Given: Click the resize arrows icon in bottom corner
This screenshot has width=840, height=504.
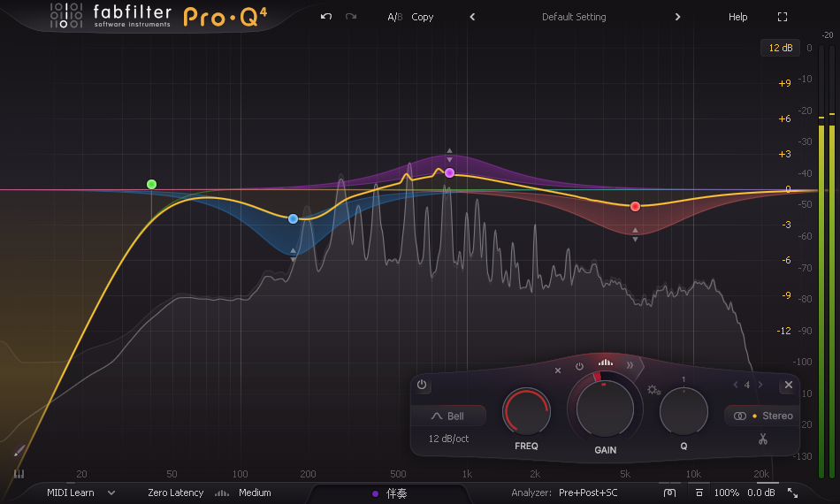Looking at the screenshot, I should coord(792,493).
